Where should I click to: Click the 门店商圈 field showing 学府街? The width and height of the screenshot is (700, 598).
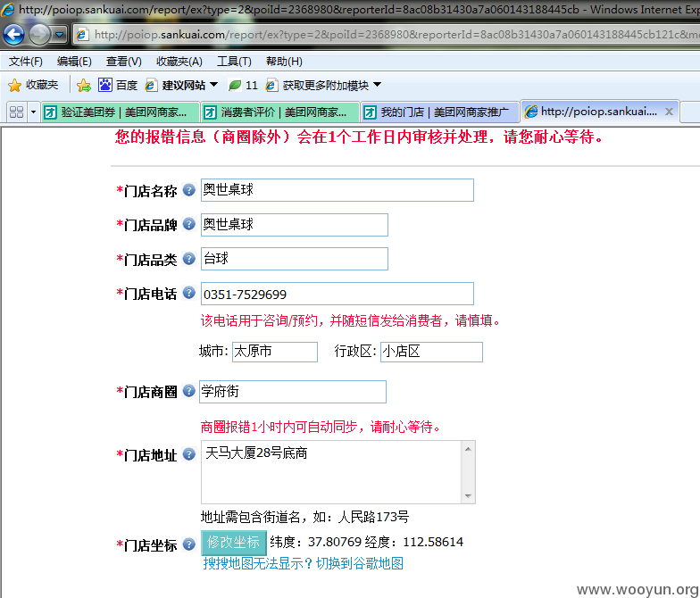click(x=293, y=391)
